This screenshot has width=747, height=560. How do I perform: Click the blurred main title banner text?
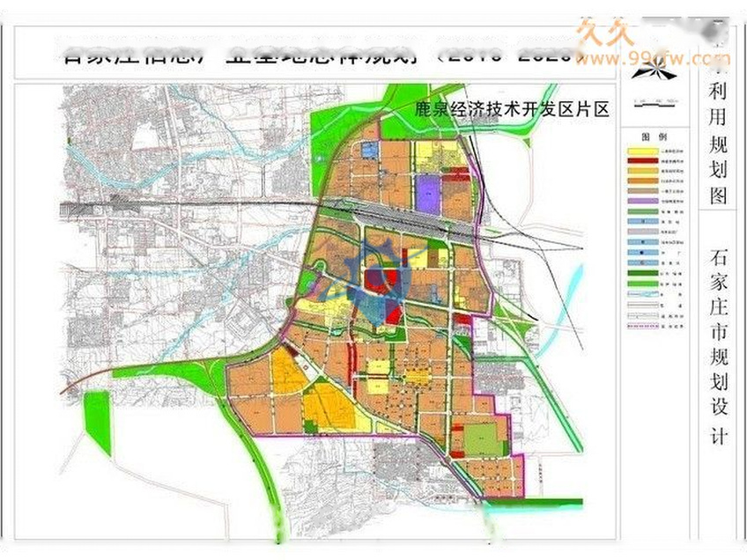(324, 55)
